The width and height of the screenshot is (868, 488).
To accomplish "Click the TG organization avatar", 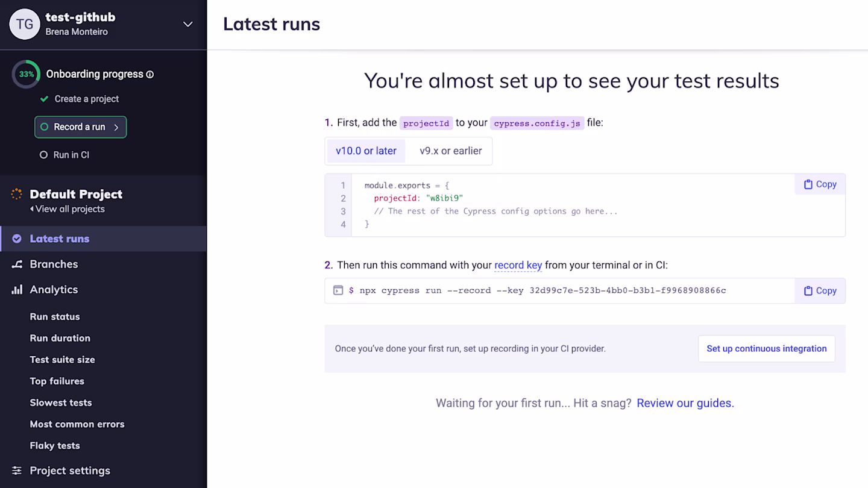I will click(25, 24).
